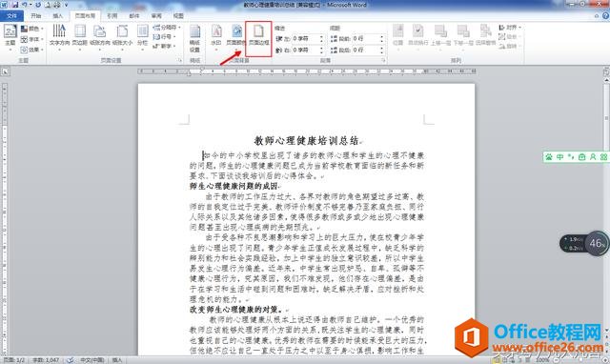This screenshot has height=364, width=610.
Task: Click the Align button in Arrange group
Action: pyautogui.click(x=510, y=28)
